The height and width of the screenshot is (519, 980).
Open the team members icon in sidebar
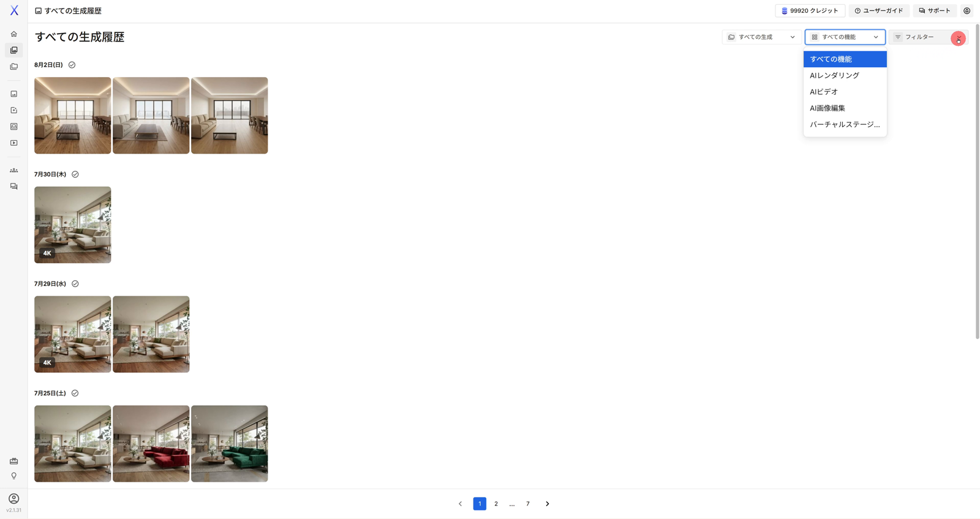point(13,170)
